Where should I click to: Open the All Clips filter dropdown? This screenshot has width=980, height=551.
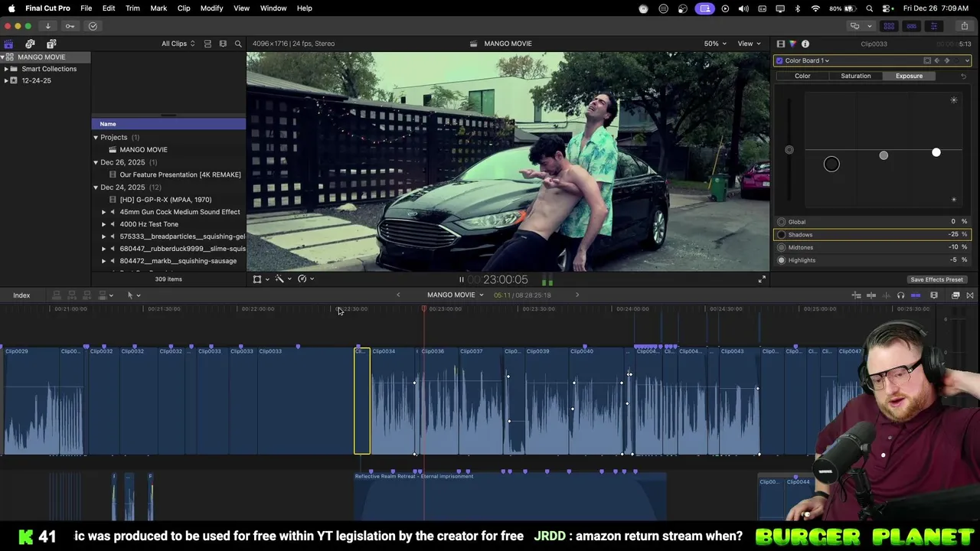tap(178, 44)
